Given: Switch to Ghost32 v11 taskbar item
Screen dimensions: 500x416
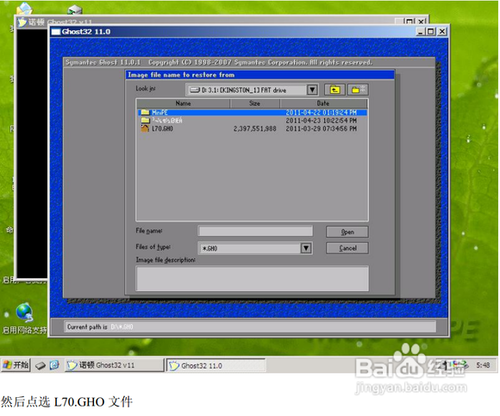Looking at the screenshot, I should tap(114, 365).
